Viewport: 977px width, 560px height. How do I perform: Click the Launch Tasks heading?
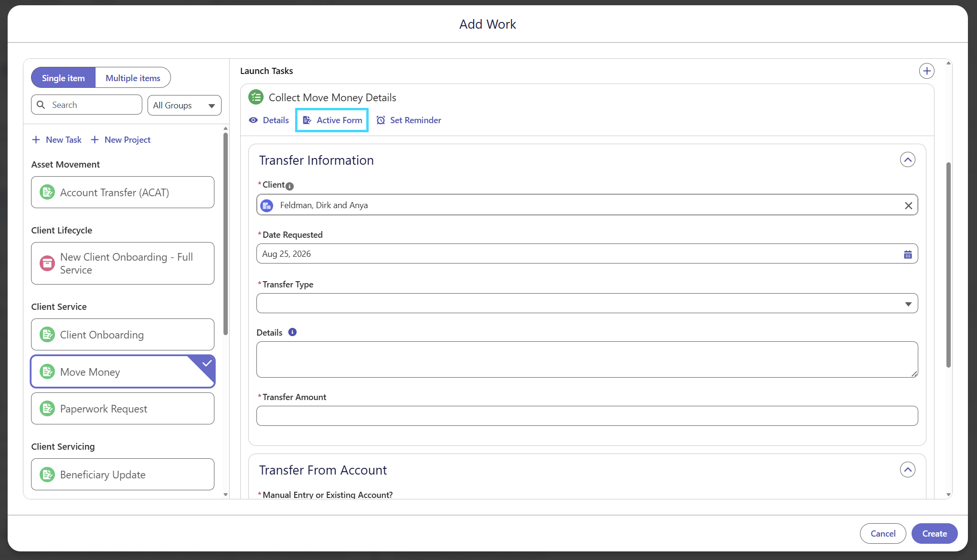266,71
